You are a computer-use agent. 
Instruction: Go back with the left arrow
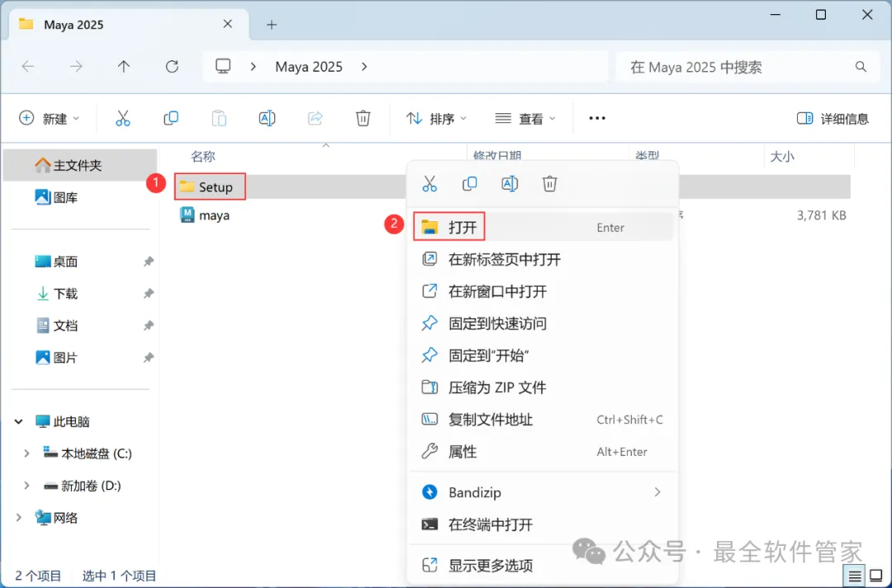28,67
